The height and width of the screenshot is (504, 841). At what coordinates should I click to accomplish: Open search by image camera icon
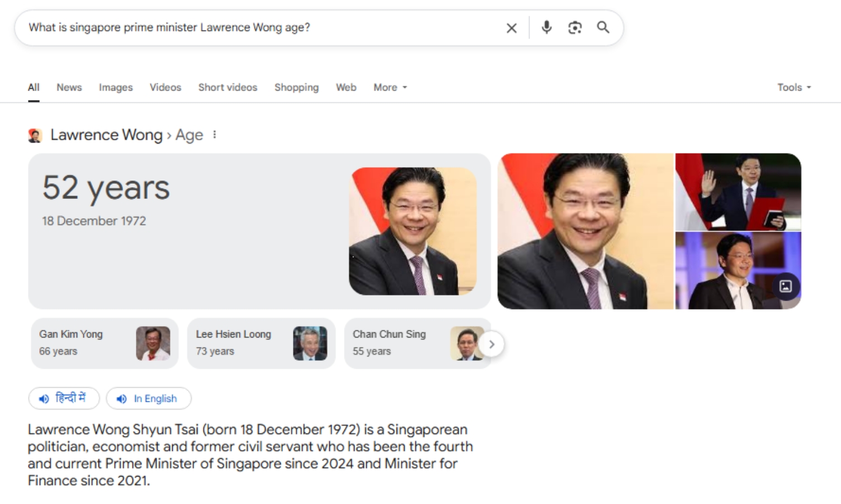tap(575, 27)
